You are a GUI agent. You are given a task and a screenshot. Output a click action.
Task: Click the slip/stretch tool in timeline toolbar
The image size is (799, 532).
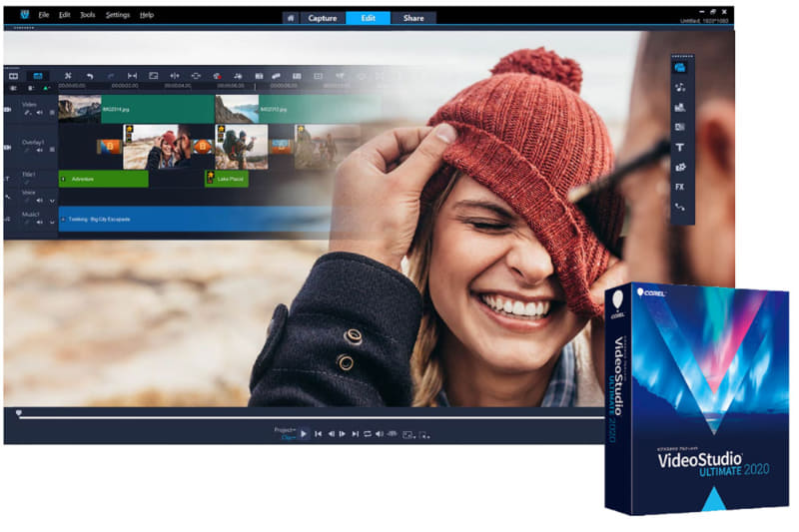click(x=132, y=76)
